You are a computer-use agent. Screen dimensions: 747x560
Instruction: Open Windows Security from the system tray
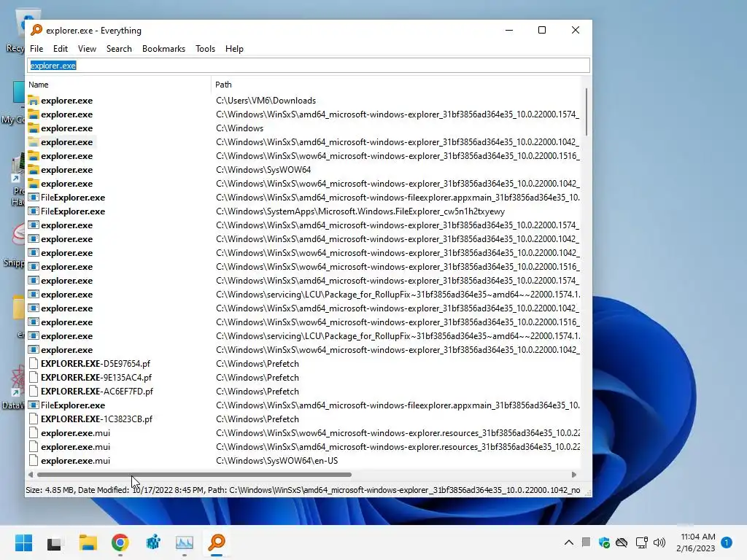coord(604,542)
